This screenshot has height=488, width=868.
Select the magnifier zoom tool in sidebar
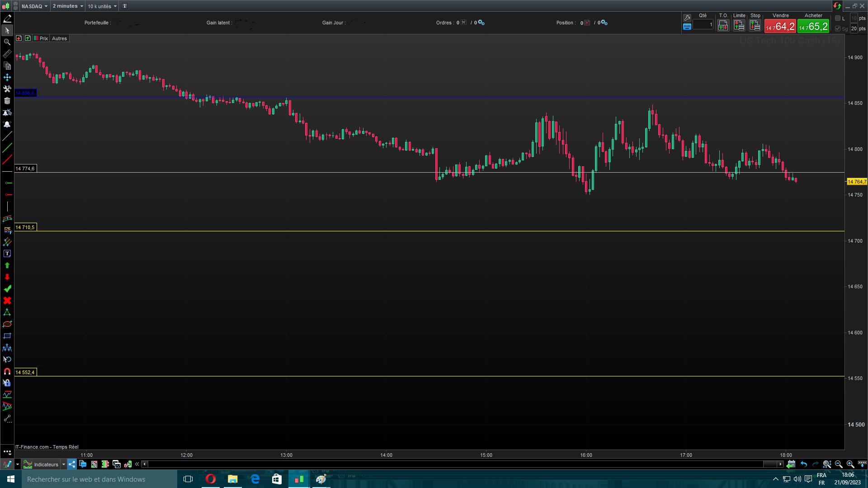7,42
